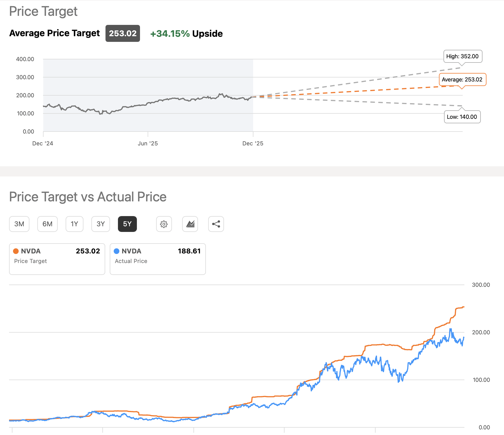The height and width of the screenshot is (435, 504).
Task: Click the Low: 140.00 callout label
Action: (462, 117)
